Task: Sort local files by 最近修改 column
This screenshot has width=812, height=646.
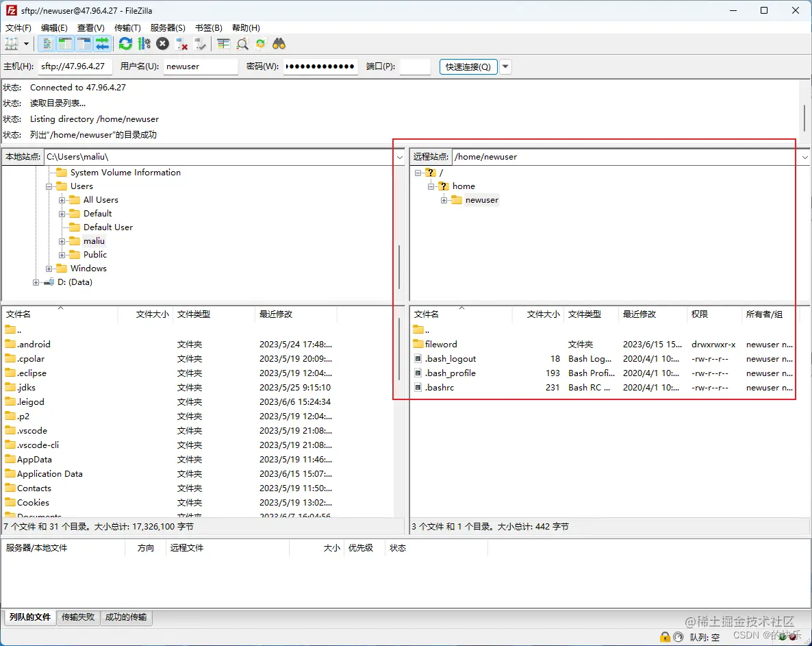Action: pos(296,314)
